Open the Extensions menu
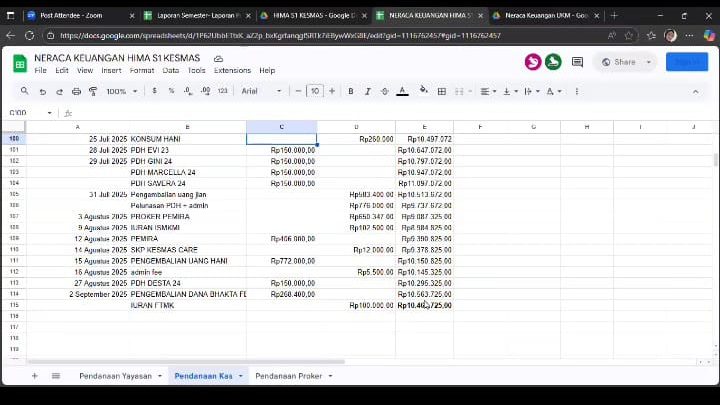The image size is (720, 405). click(232, 71)
